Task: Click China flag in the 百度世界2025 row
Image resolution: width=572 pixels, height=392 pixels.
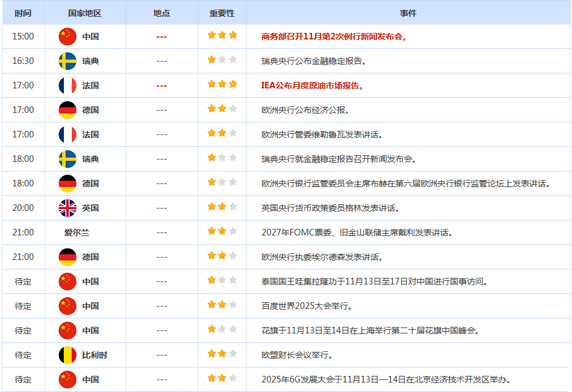Action: point(68,306)
